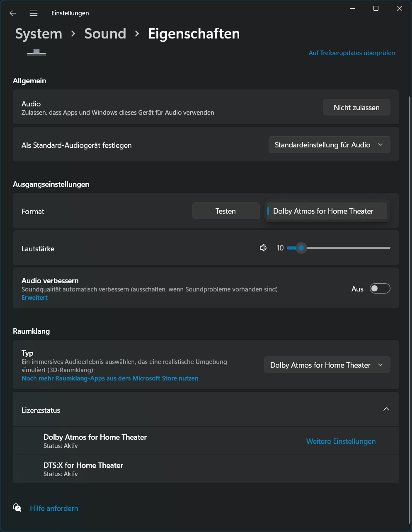Maximize the Einstellungen window
Screen dimensions: 412x532
(x=376, y=8)
